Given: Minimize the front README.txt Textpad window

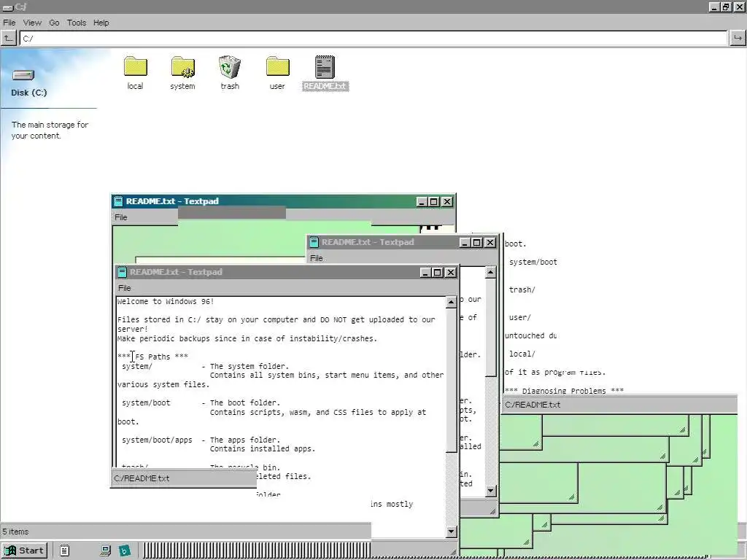Looking at the screenshot, I should (x=426, y=273).
